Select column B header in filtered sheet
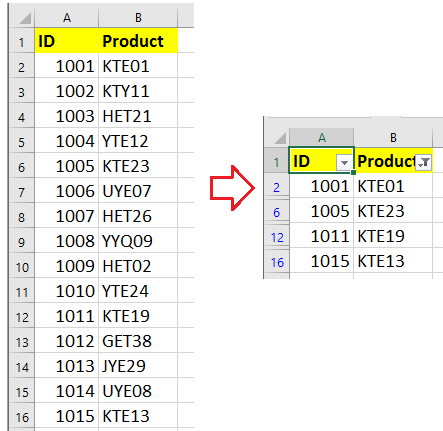 click(x=393, y=137)
